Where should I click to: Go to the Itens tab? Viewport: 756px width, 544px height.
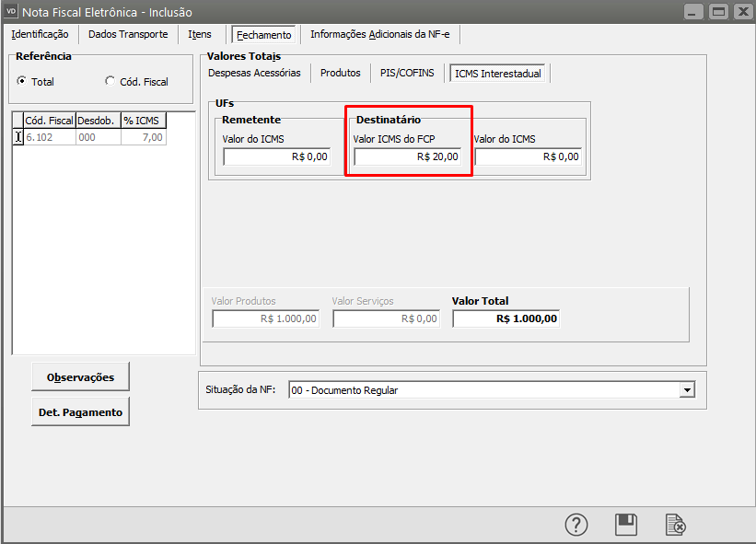(x=200, y=34)
